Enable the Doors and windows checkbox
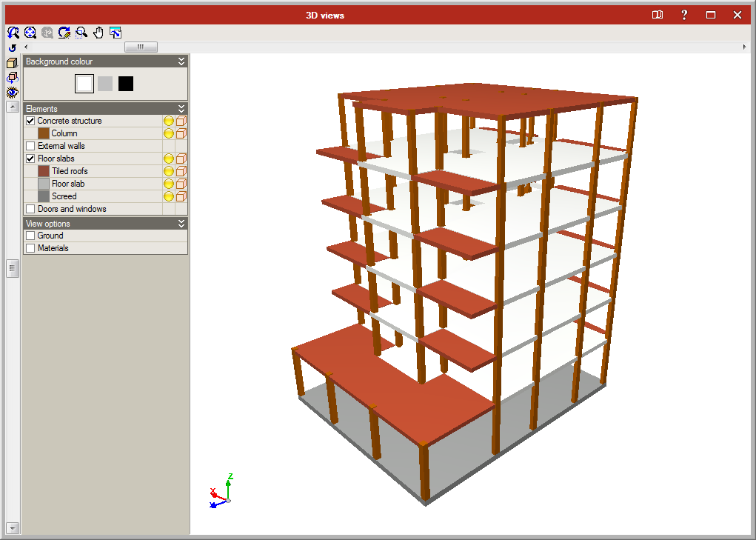The width and height of the screenshot is (756, 540). [x=30, y=209]
